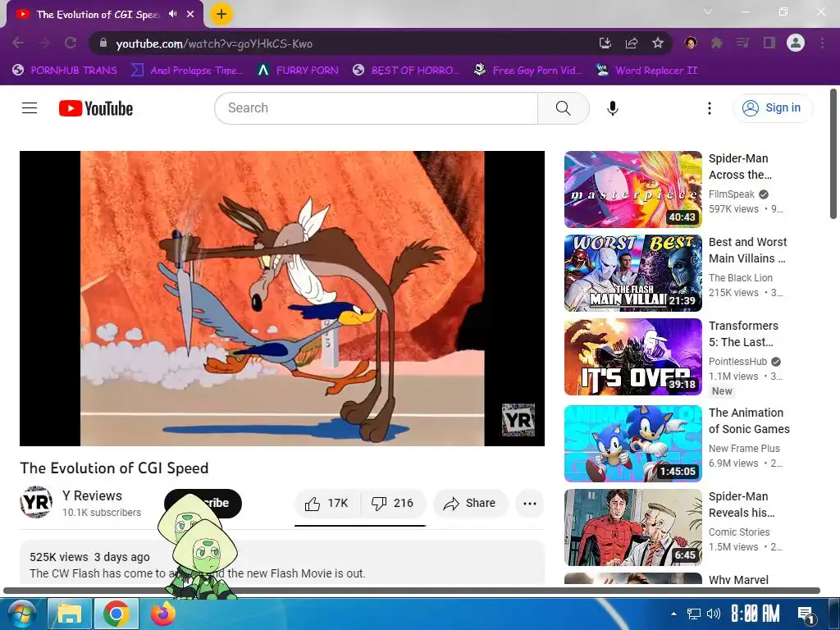
Task: Open new tab with plus button
Action: (221, 14)
